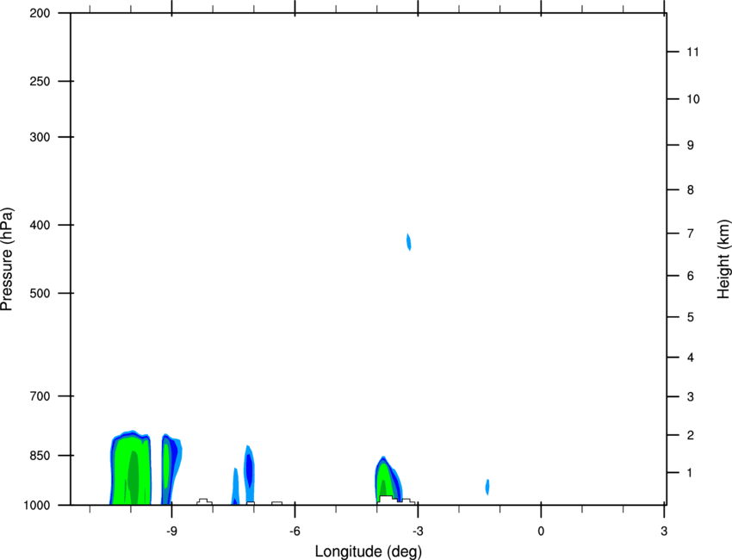Click the large green contour near -10 longitude
The image size is (732, 560).
(131, 469)
